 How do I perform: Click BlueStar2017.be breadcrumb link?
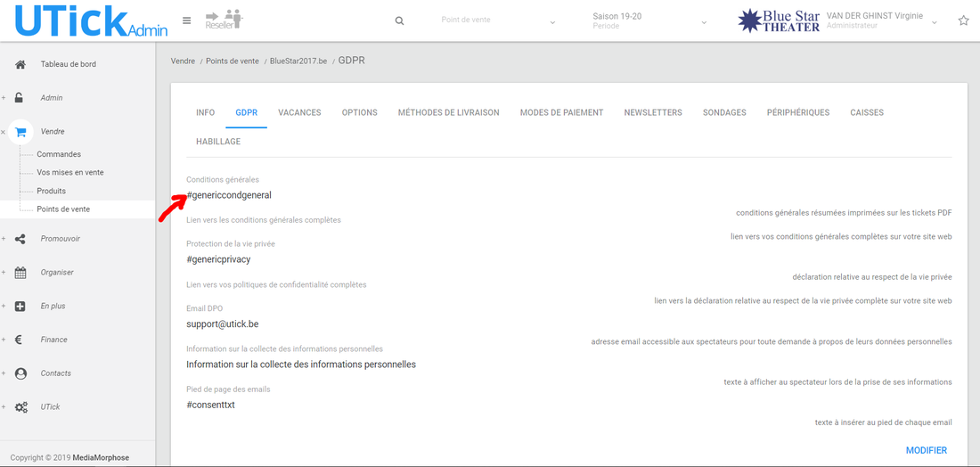[298, 61]
